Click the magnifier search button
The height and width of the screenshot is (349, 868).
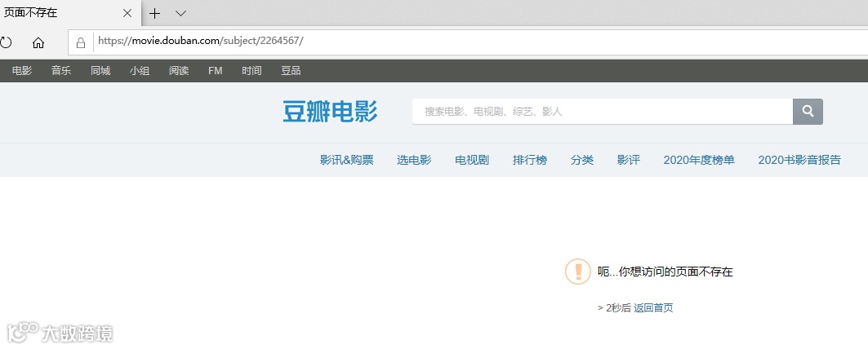point(808,111)
